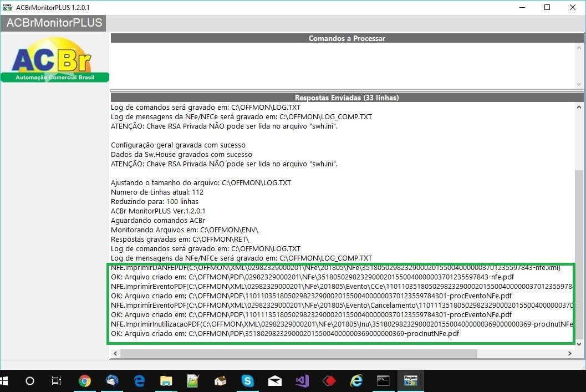
Task: Open Skype from the taskbar
Action: [247, 381]
